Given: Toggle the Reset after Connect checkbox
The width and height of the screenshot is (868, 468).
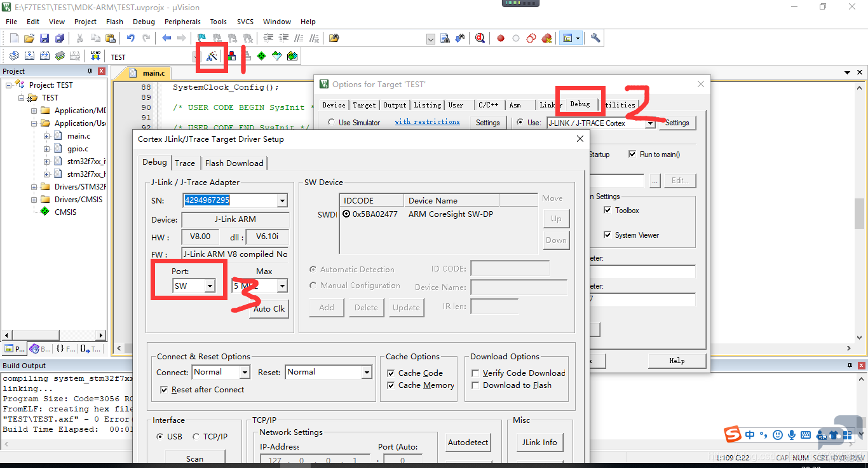Looking at the screenshot, I should pos(164,390).
